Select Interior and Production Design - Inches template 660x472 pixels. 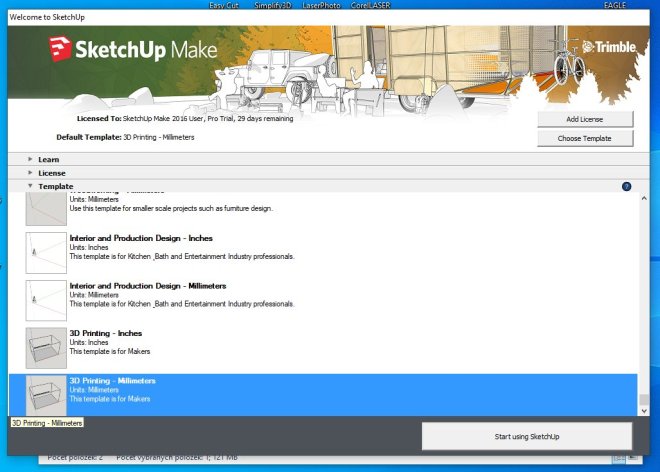point(322,253)
